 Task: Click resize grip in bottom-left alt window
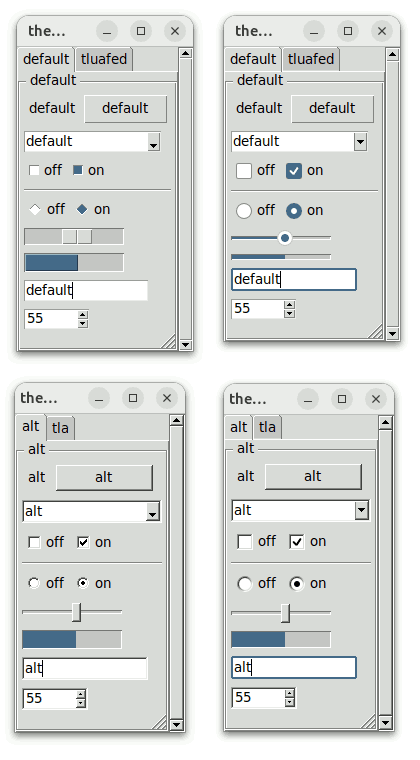pyautogui.click(x=159, y=722)
